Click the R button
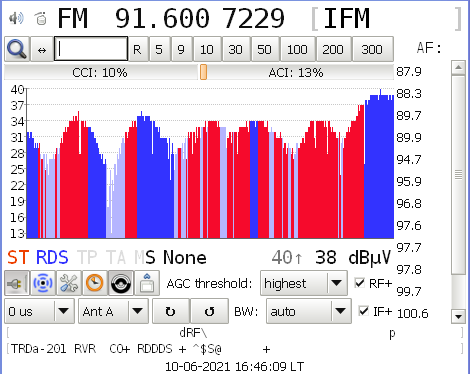The height and width of the screenshot is (374, 470). click(138, 49)
